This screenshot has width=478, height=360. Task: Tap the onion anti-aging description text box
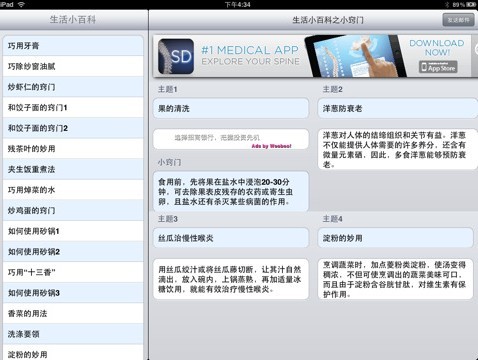tap(398, 149)
